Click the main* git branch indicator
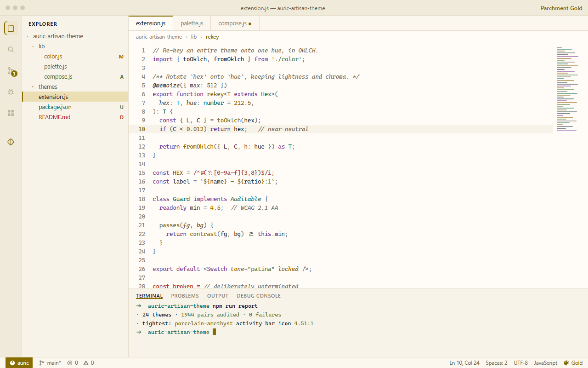The height and width of the screenshot is (368, 588). click(x=50, y=363)
